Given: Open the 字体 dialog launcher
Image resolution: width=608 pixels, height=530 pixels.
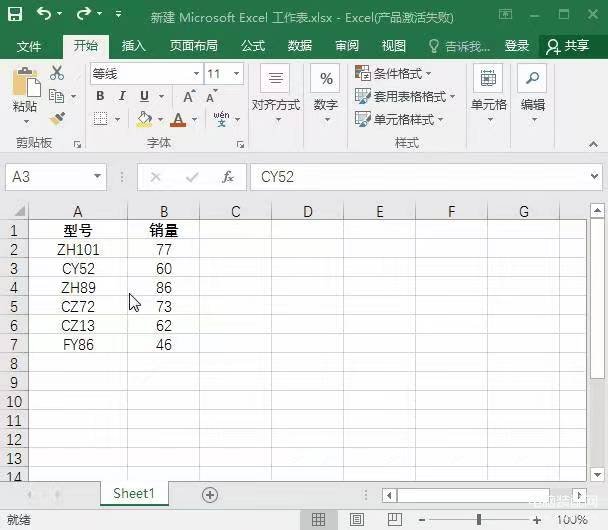Looking at the screenshot, I should (x=240, y=145).
